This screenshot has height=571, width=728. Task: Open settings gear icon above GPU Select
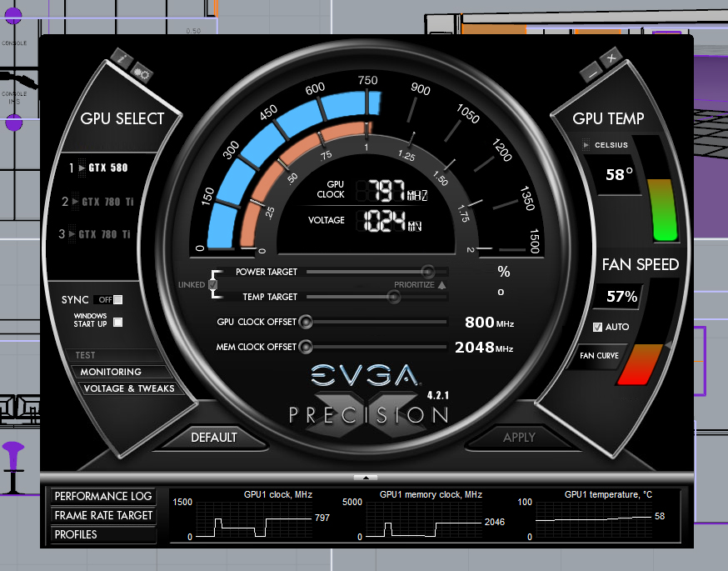point(142,73)
